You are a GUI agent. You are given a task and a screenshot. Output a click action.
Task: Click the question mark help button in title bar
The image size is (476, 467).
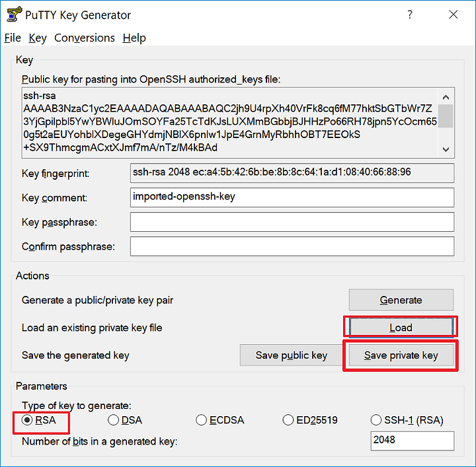(x=410, y=15)
